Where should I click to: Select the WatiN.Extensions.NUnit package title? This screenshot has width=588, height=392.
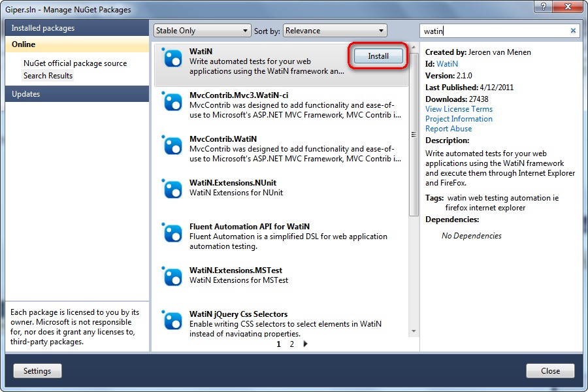[x=233, y=183]
